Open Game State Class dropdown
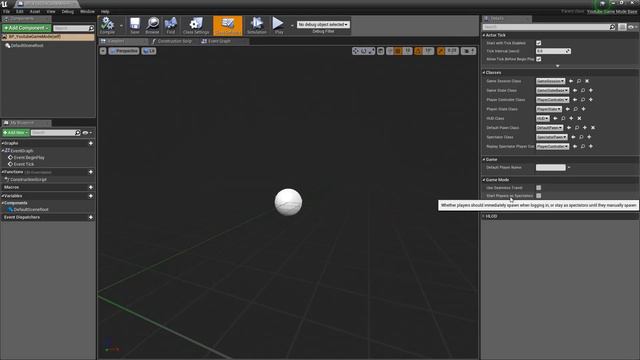This screenshot has width=640, height=360. [552, 91]
